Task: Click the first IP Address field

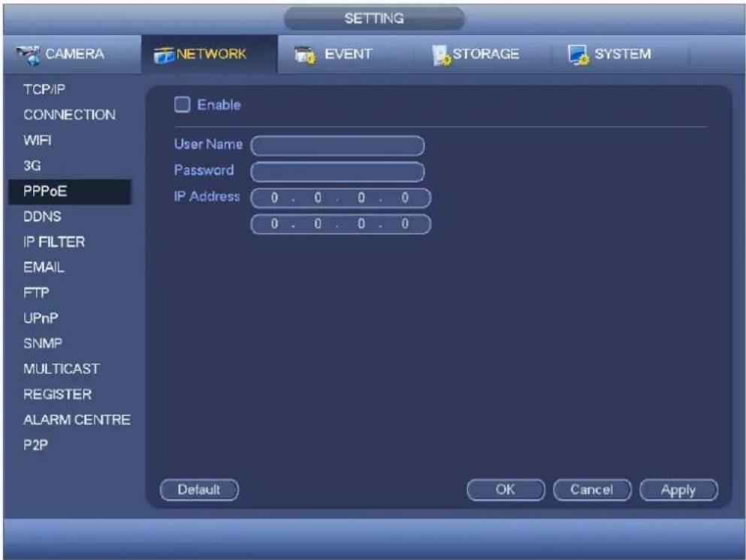Action: [340, 197]
